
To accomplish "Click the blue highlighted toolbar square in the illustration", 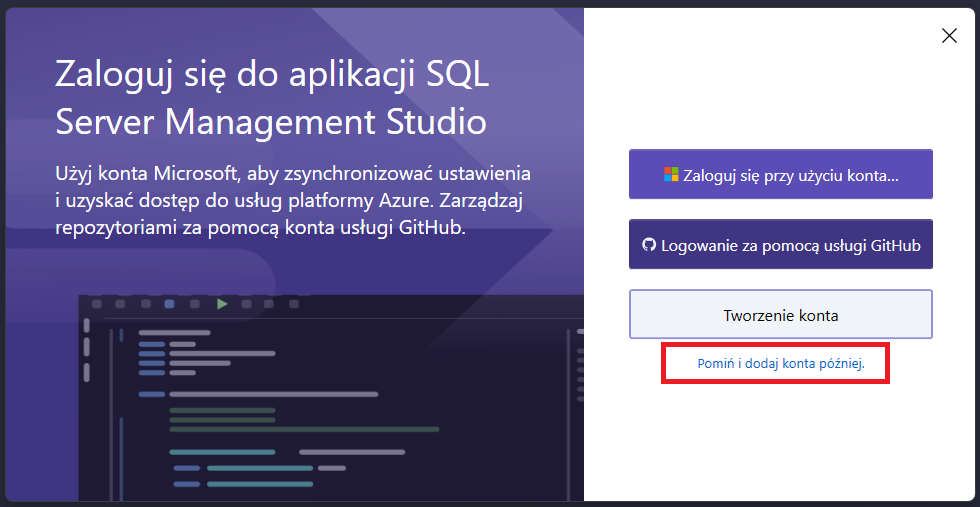I will pos(170,303).
